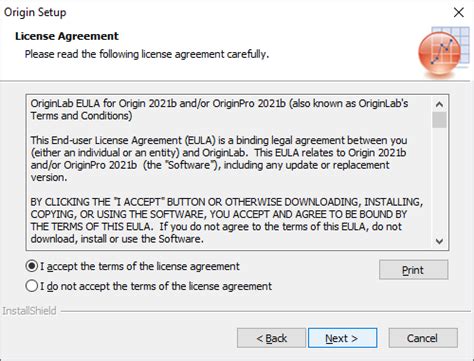
Task: Click the license text scroll-up arrow
Action: pos(439,104)
